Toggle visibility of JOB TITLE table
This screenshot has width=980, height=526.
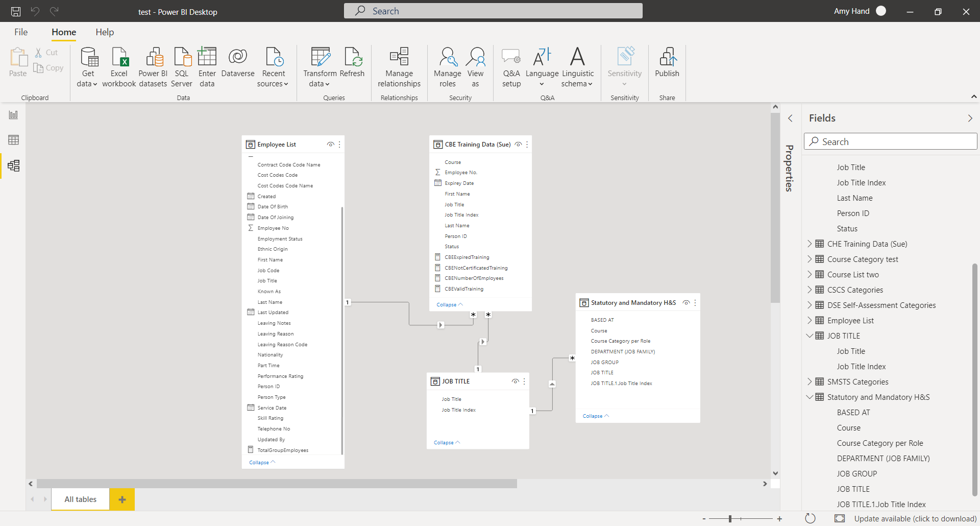click(x=515, y=381)
